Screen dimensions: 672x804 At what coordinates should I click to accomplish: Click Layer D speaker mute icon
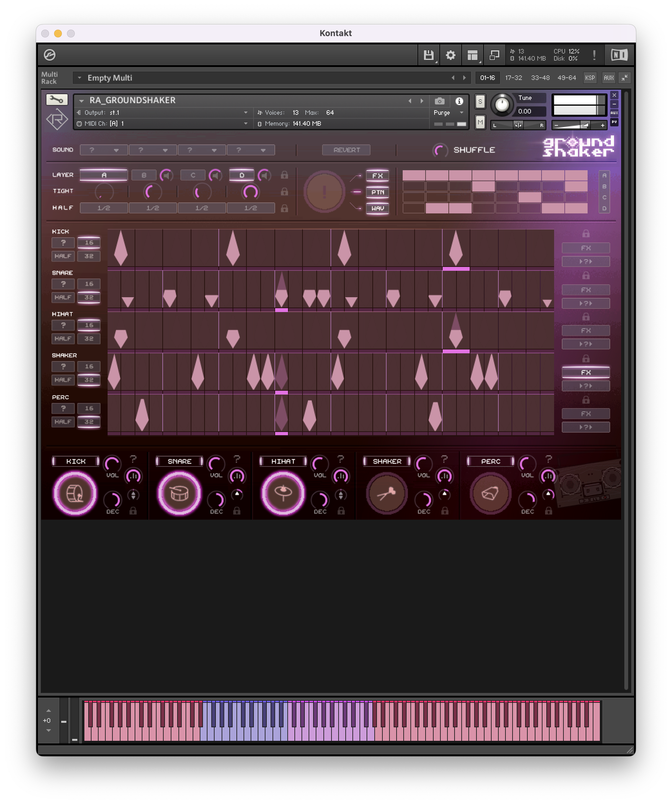pyautogui.click(x=264, y=175)
